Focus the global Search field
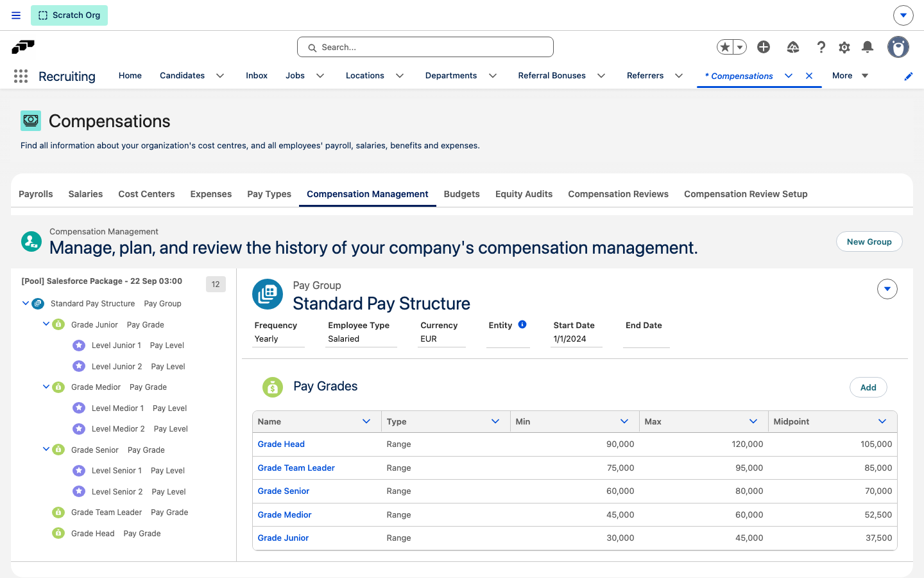Image resolution: width=924 pixels, height=578 pixels. [425, 47]
